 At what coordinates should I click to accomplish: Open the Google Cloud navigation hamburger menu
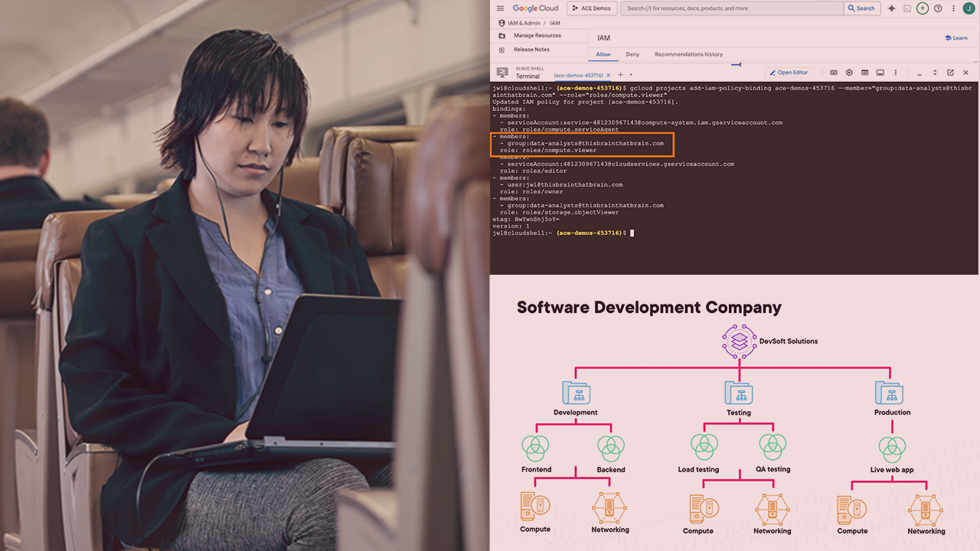coord(501,8)
